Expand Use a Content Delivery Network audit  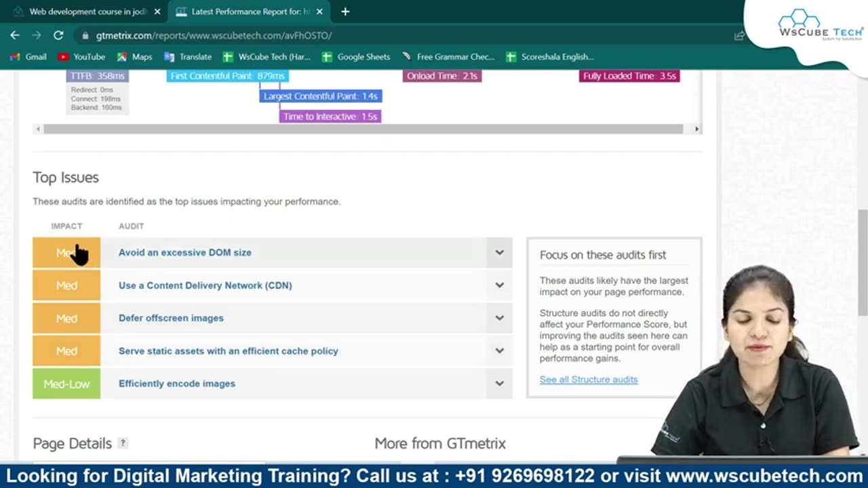click(x=499, y=285)
